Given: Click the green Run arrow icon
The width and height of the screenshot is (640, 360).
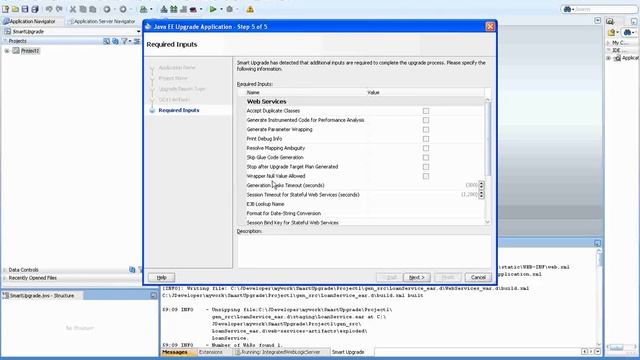Looking at the screenshot, I should [x=213, y=9].
